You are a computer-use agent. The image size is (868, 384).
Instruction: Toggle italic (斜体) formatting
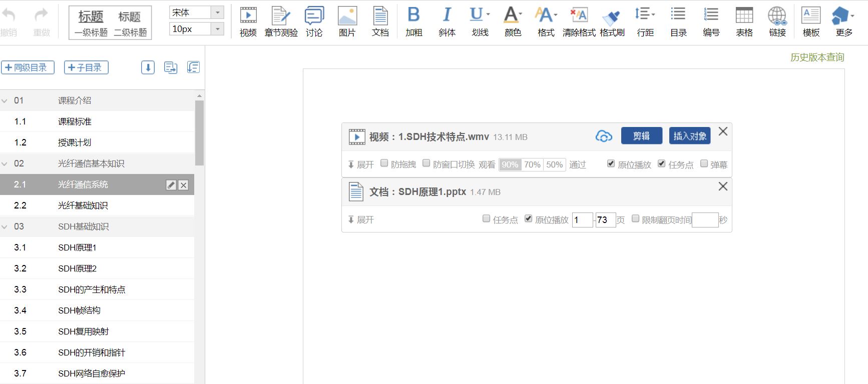[x=447, y=22]
